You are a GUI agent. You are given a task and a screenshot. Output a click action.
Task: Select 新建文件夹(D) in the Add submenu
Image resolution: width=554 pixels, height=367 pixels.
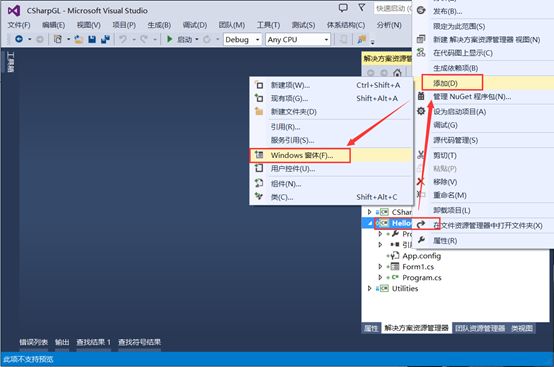pyautogui.click(x=331, y=112)
